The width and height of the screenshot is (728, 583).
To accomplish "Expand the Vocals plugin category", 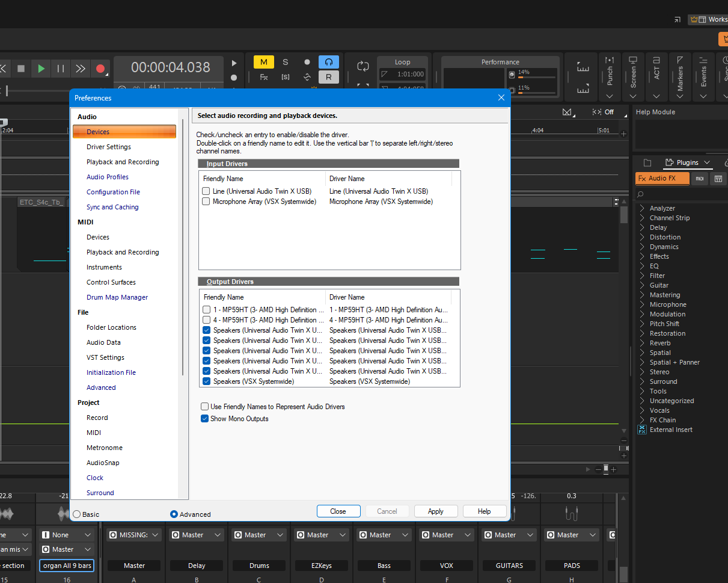I will coord(642,410).
